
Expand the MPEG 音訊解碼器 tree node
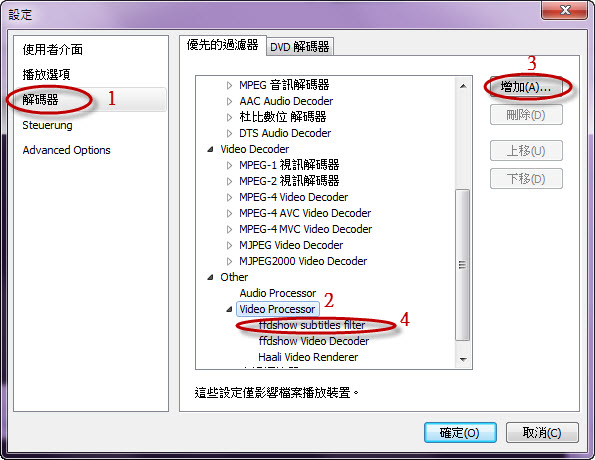coord(229,85)
